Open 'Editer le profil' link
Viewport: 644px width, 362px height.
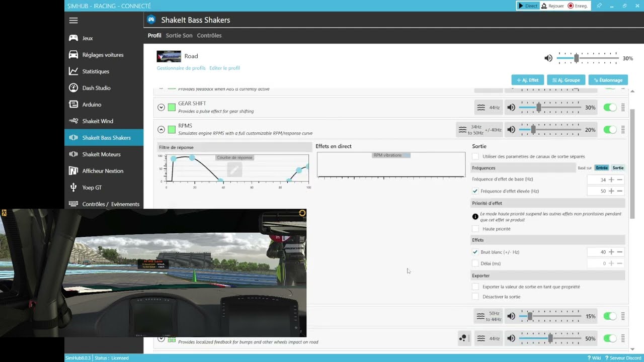[x=224, y=68]
